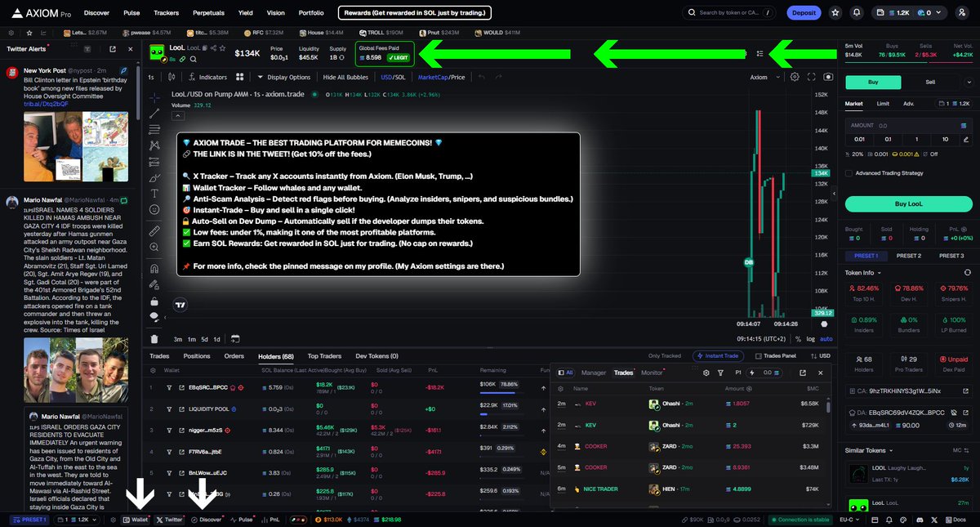Switch chart currency to SOL
Image resolution: width=980 pixels, height=527 pixels.
(x=399, y=77)
